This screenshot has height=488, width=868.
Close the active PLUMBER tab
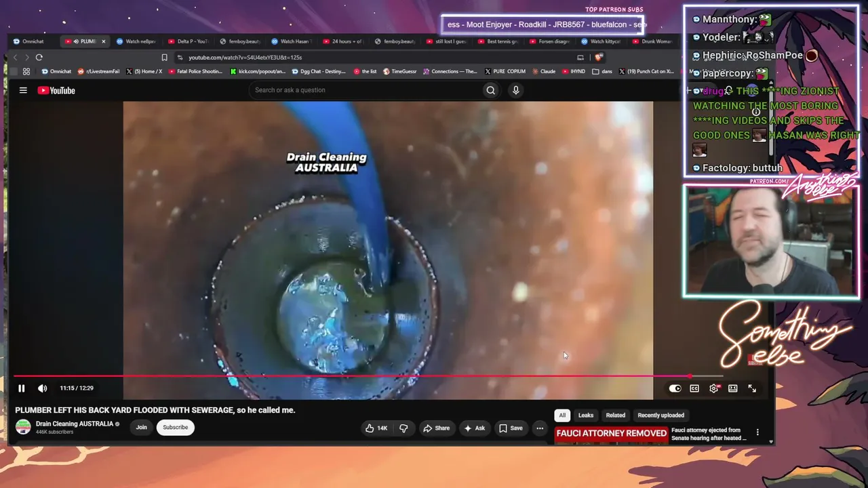point(103,41)
